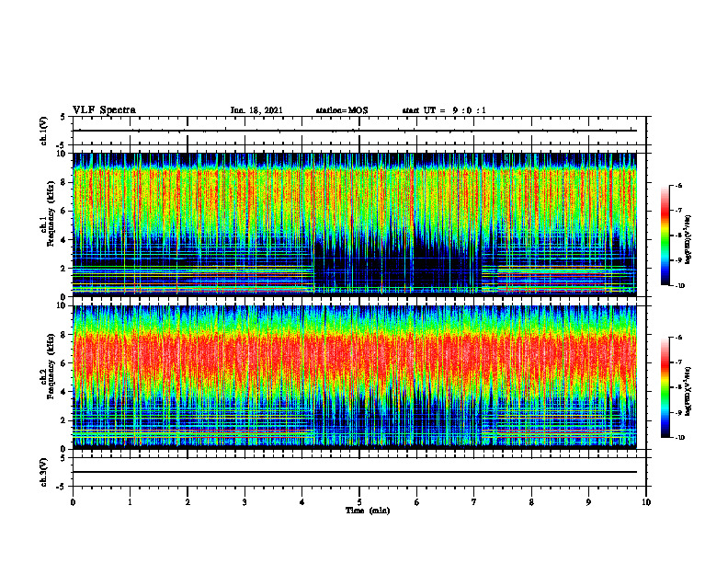Screen dimensions: 728x563
Task: Click the ch.1 color bar "-6" tick label
Action: pos(678,185)
